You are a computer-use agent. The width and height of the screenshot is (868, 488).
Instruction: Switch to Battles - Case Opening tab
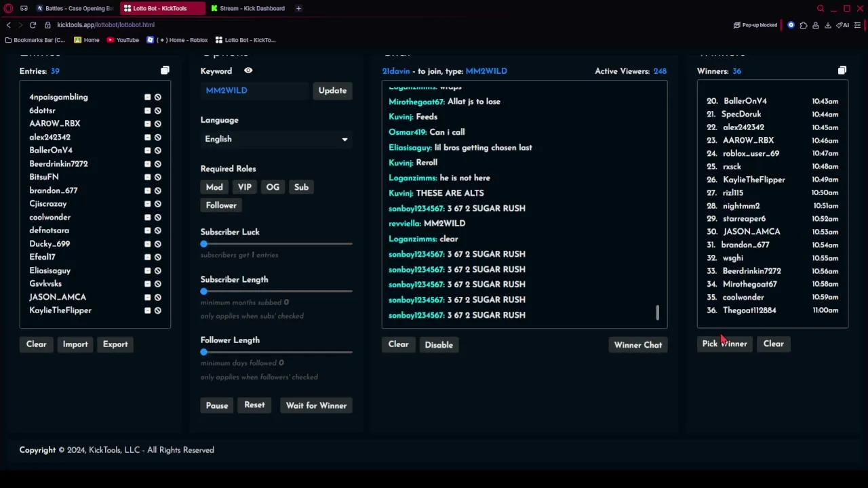[x=75, y=8]
